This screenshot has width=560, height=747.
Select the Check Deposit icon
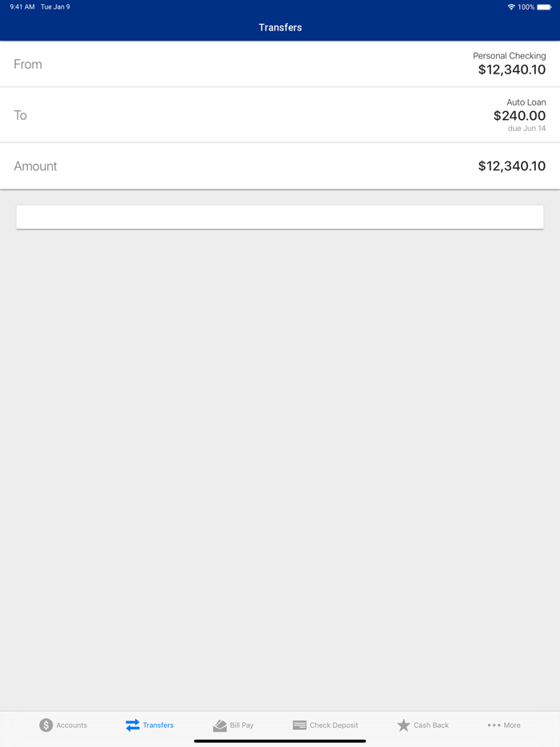pyautogui.click(x=299, y=725)
